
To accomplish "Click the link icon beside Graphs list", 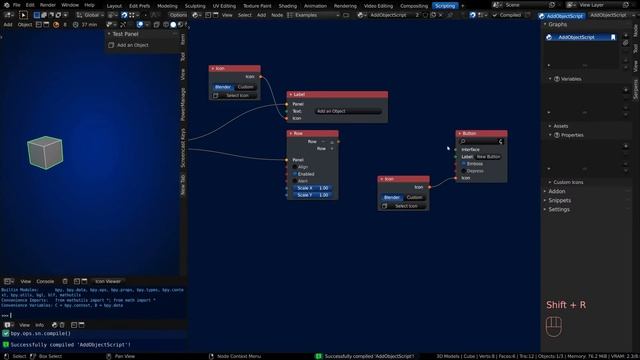I will tap(626, 43).
